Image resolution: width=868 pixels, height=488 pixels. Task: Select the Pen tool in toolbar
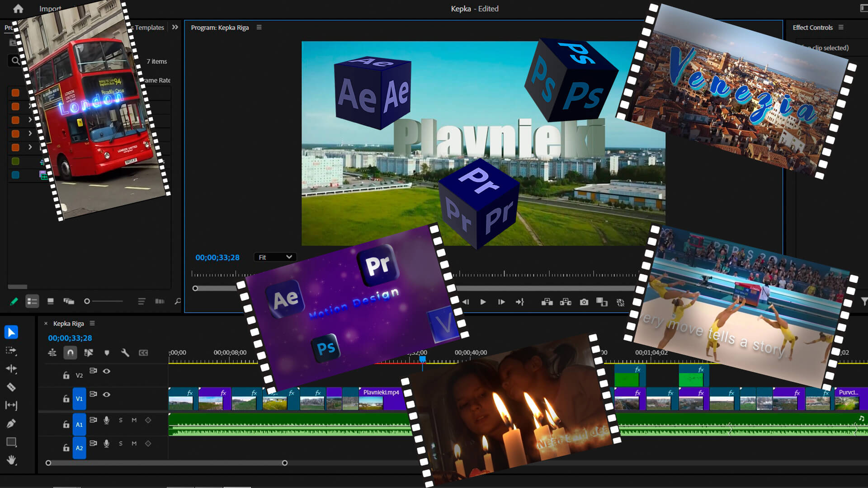click(11, 423)
